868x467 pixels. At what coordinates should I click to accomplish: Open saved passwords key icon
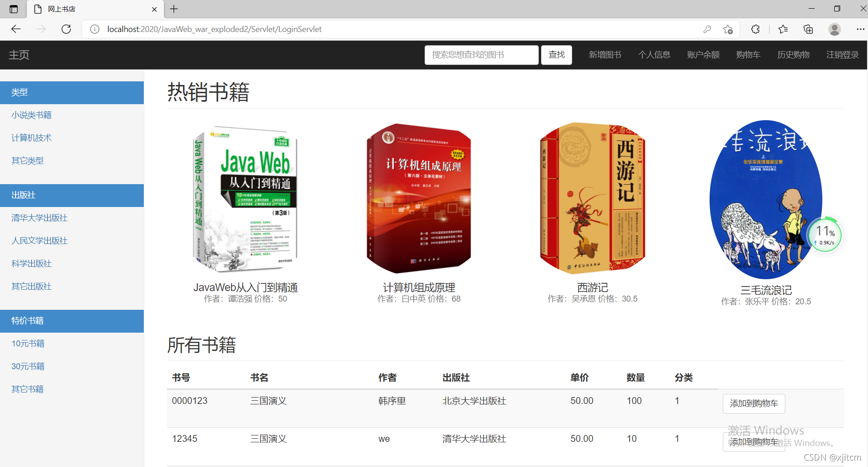707,29
